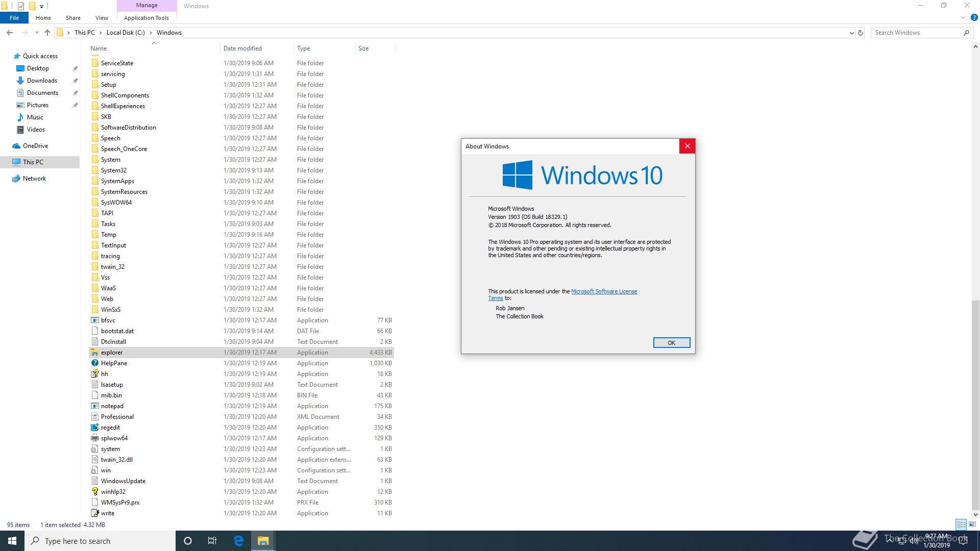Screen dimensions: 980x551
Task: Refresh the Windows folder view
Action: (x=861, y=33)
